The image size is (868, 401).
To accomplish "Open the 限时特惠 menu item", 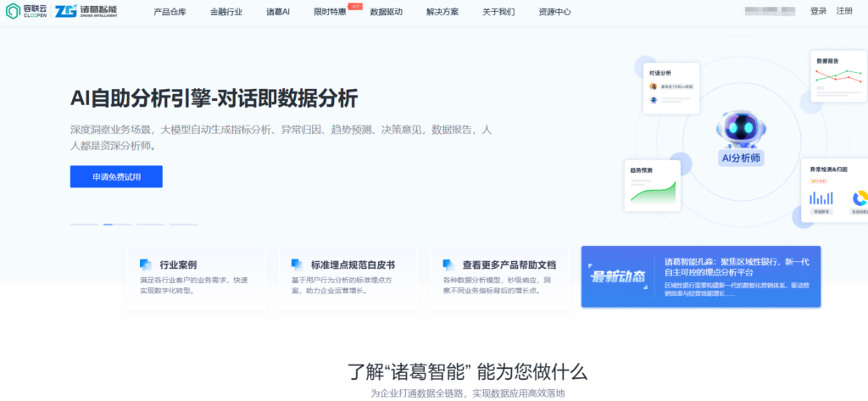I will tap(330, 12).
